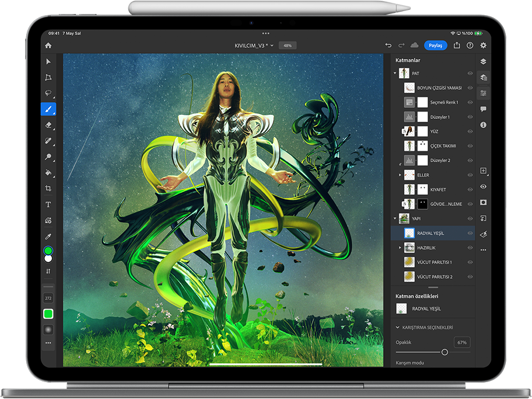Click the Paylaş share button

point(436,45)
